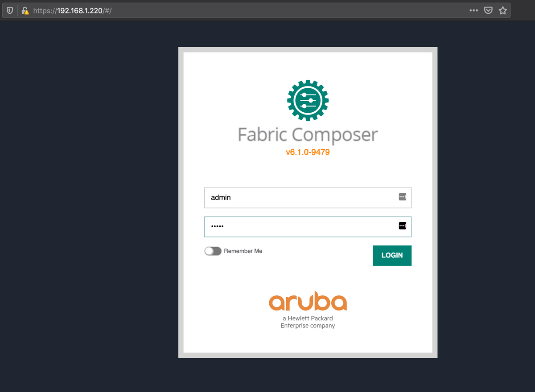This screenshot has width=535, height=392.
Task: Click the browser URL address bar
Action: 267,11
